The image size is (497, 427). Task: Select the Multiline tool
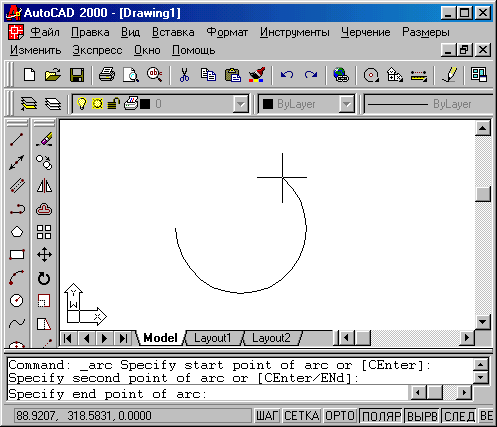[17, 186]
